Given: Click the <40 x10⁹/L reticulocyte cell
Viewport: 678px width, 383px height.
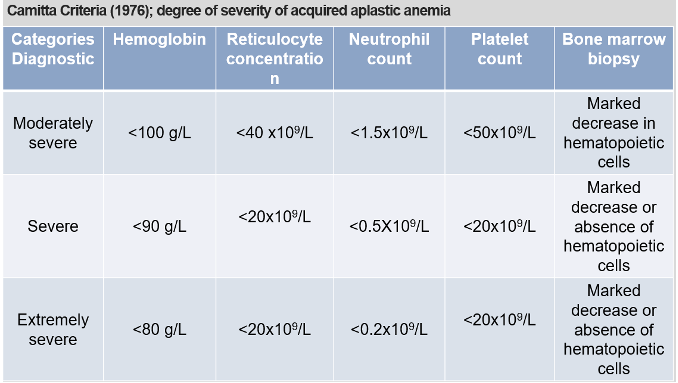Looking at the screenshot, I should (x=275, y=133).
